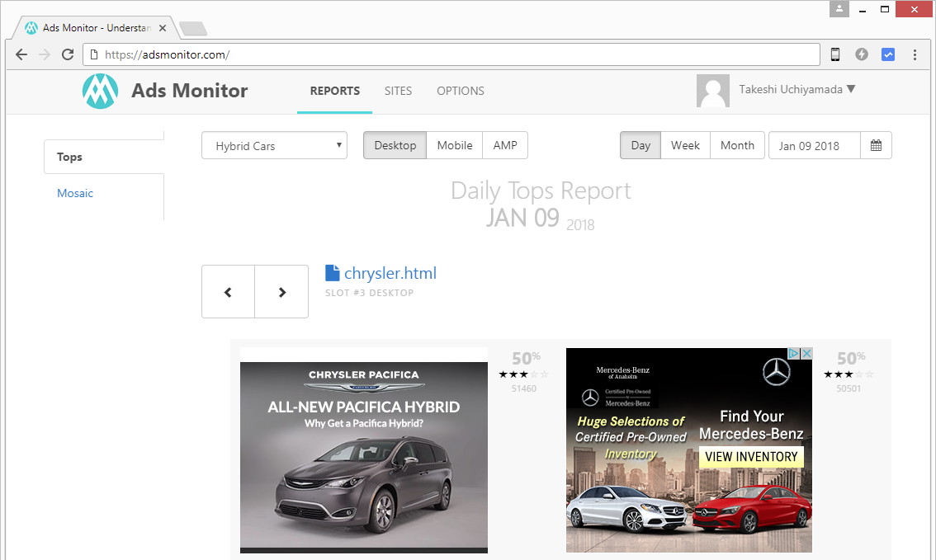
Task: Click the Ads Monitor brand title
Action: click(x=189, y=91)
